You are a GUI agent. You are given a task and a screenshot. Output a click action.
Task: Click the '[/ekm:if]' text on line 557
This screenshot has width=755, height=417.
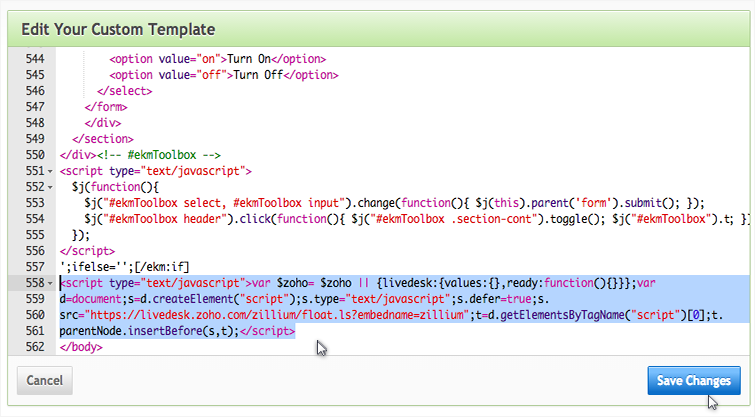[x=162, y=267]
